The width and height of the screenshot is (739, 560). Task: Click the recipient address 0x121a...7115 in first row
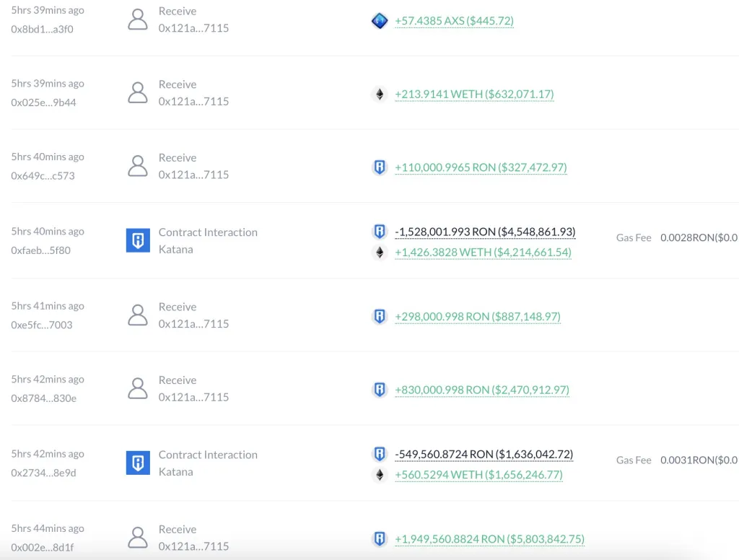pos(192,27)
